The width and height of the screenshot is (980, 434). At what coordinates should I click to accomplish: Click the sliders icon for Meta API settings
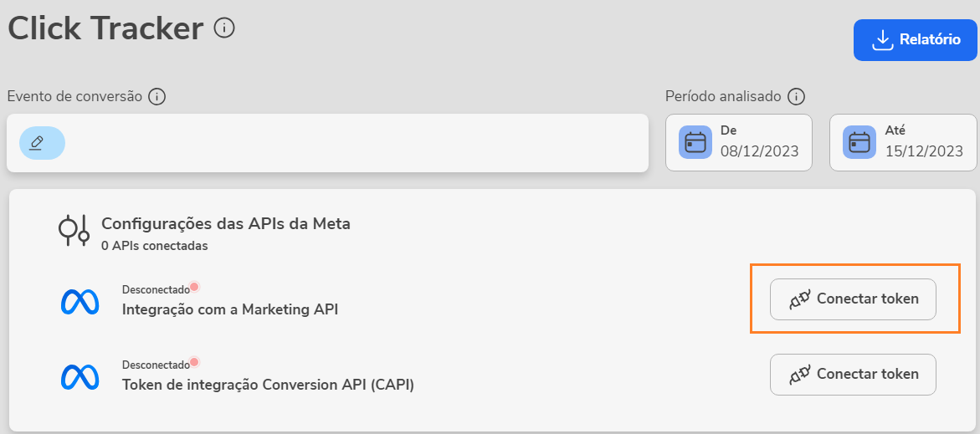tap(74, 230)
